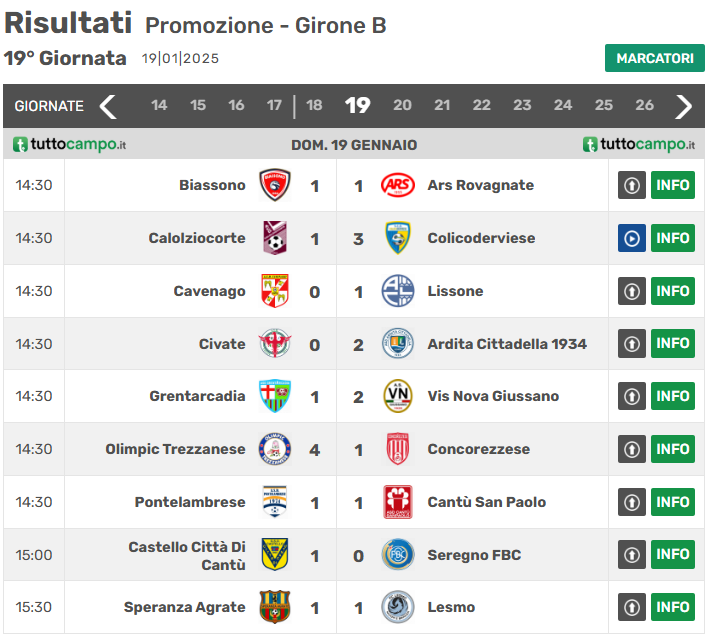Click the Lissone team logo
The height and width of the screenshot is (638, 706).
(x=397, y=291)
